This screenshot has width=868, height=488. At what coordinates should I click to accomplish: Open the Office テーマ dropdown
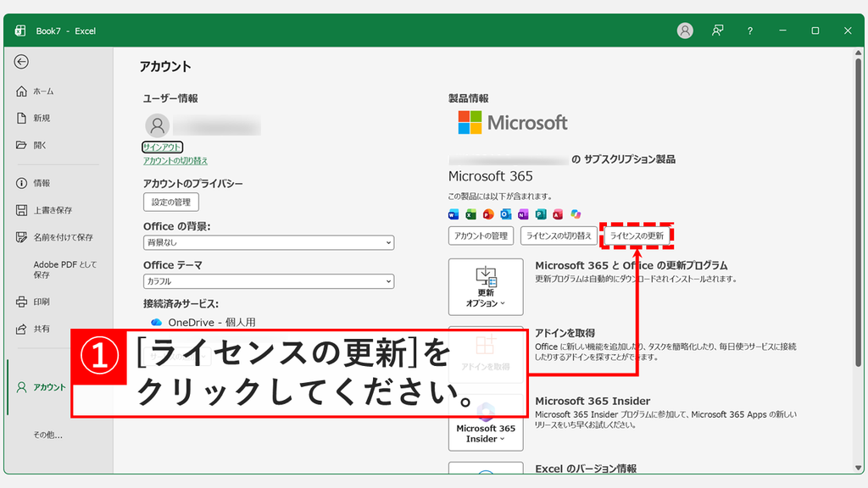click(269, 281)
